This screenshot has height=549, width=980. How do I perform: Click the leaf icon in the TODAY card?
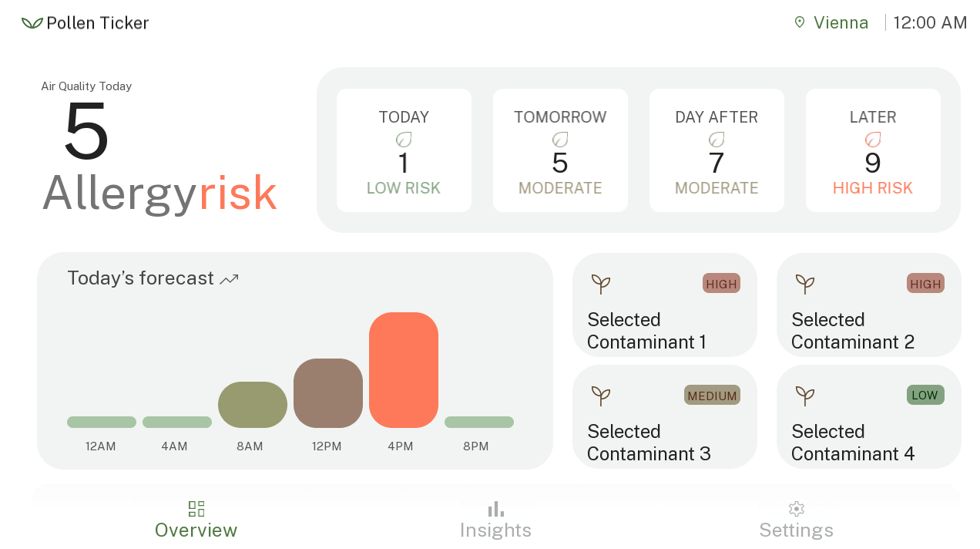404,140
